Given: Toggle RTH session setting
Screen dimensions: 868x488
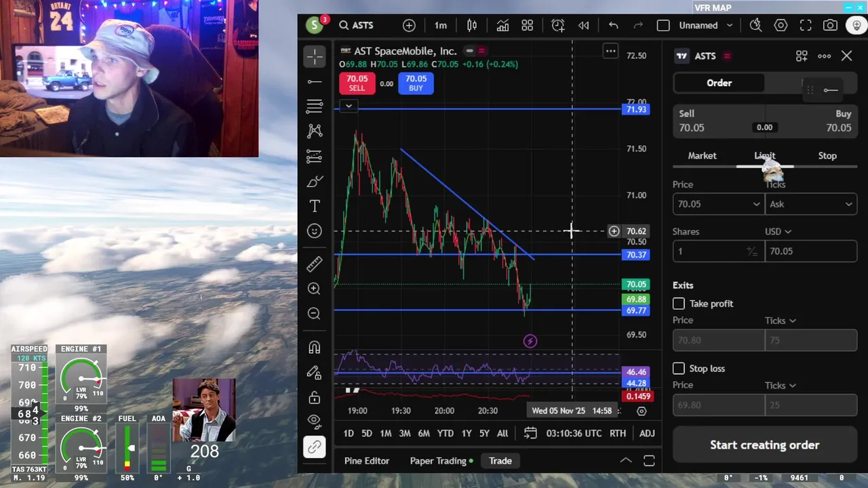Looking at the screenshot, I should tap(617, 433).
